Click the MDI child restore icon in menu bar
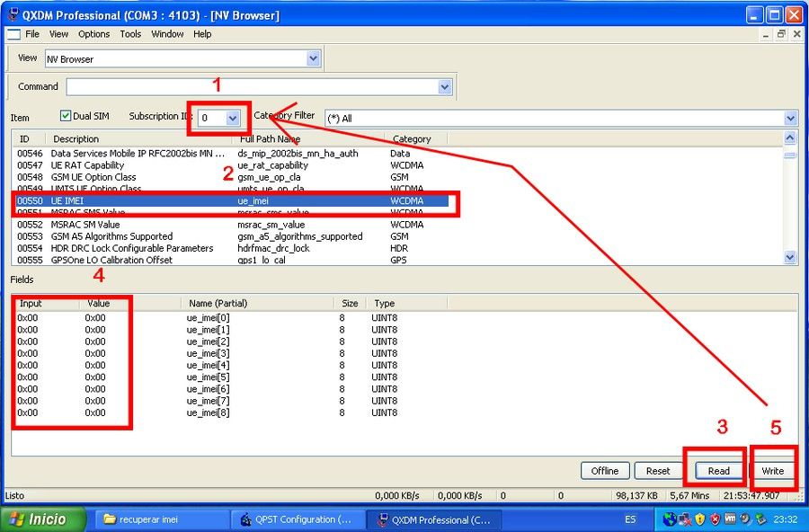Screen dimensions: 809x532 point(781,34)
